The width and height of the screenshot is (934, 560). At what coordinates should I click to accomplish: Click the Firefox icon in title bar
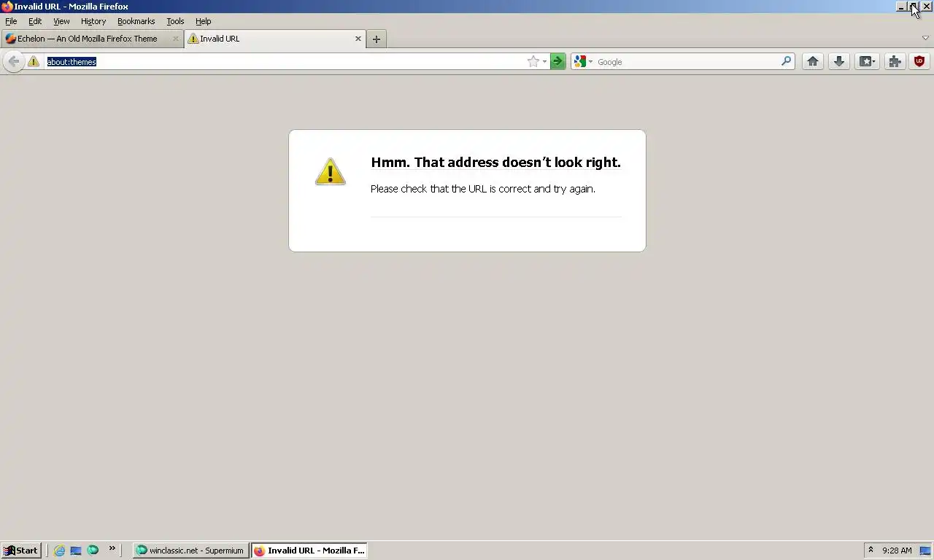click(7, 7)
